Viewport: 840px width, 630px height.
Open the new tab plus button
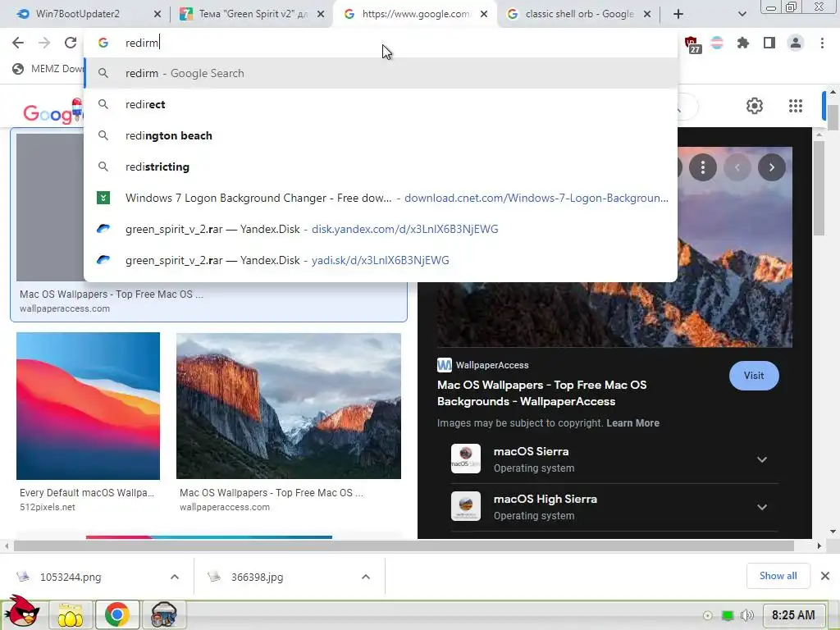tap(678, 14)
